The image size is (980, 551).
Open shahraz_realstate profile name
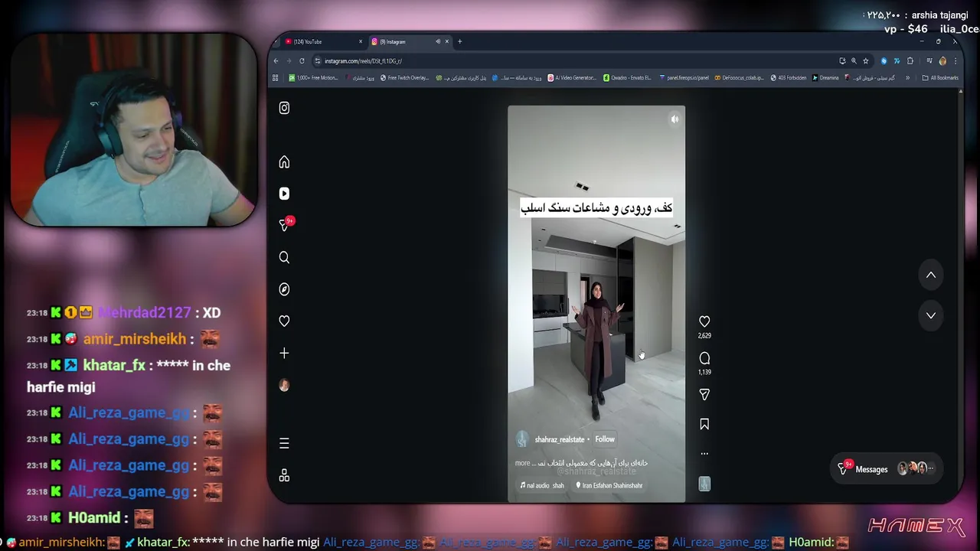[559, 439]
